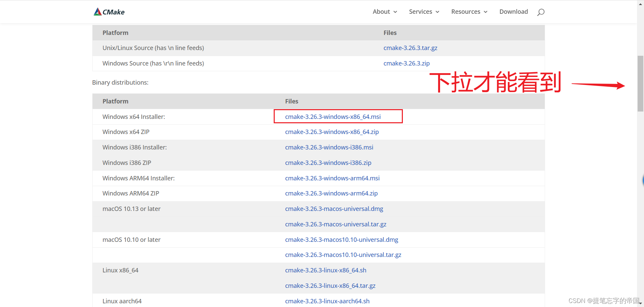
Task: Download cmake-3.26.3-windows-i386.zip
Action: (x=328, y=163)
